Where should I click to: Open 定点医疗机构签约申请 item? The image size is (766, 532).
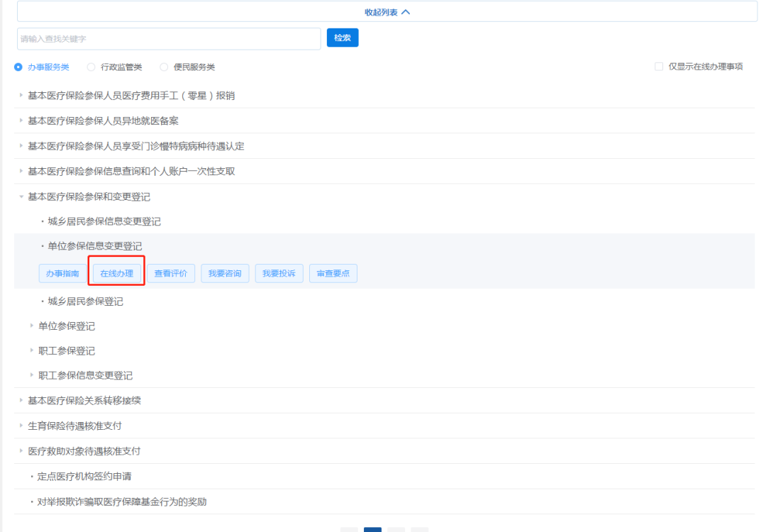84,477
